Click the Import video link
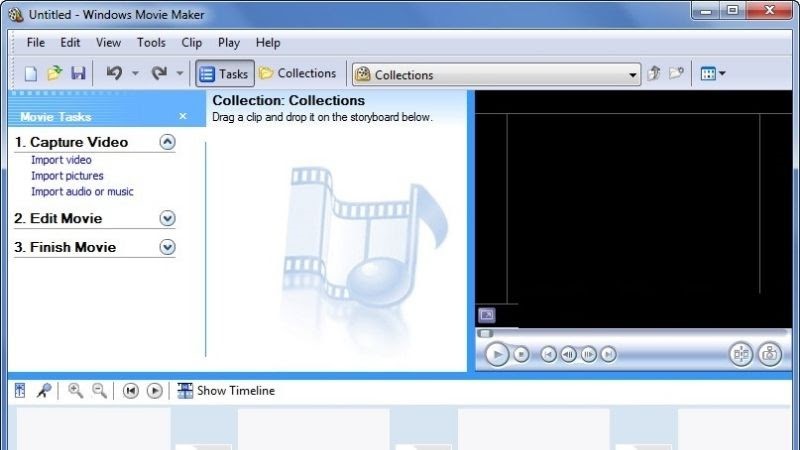Screen dimensions: 800x450 61,160
